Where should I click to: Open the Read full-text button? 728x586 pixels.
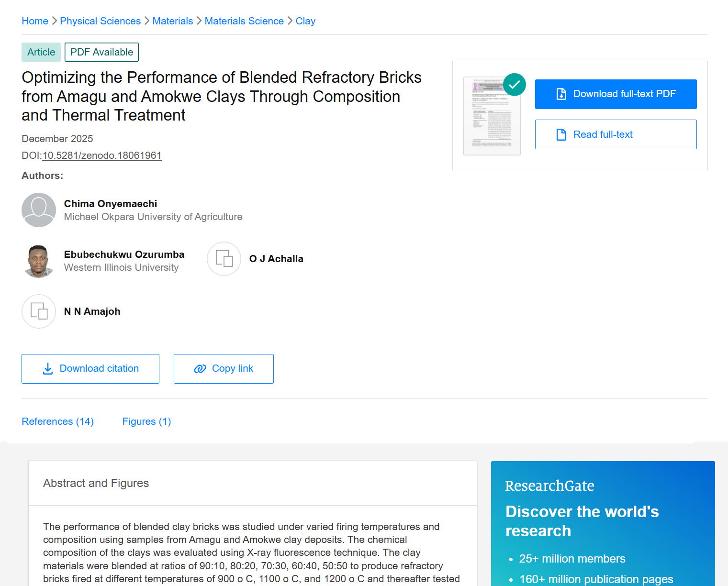tap(616, 134)
